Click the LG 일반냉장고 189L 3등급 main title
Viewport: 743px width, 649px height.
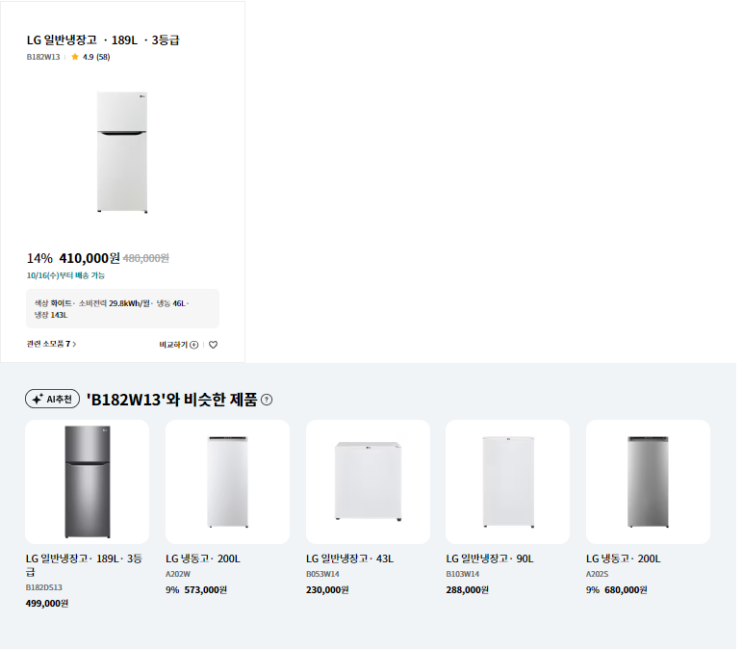(103, 40)
